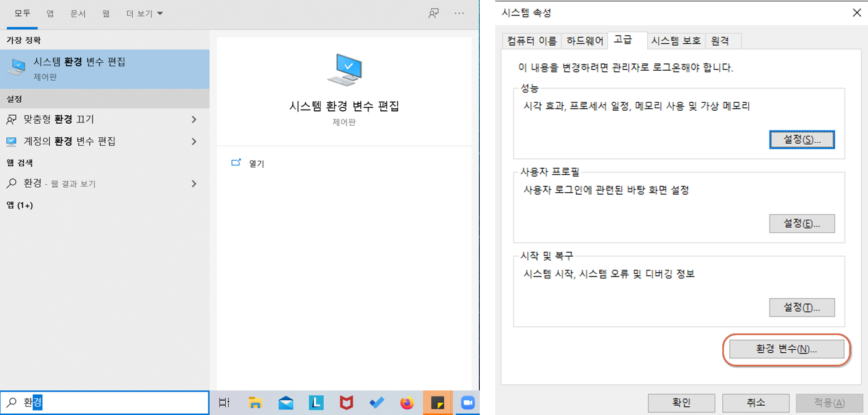Select 시스템 환경 변수 편집 best match
The image size is (868, 415).
(105, 68)
